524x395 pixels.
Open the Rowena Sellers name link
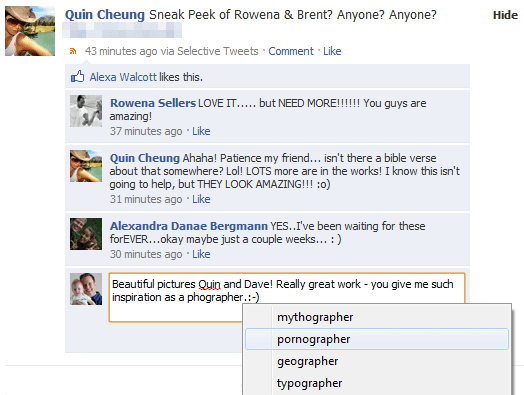point(153,103)
